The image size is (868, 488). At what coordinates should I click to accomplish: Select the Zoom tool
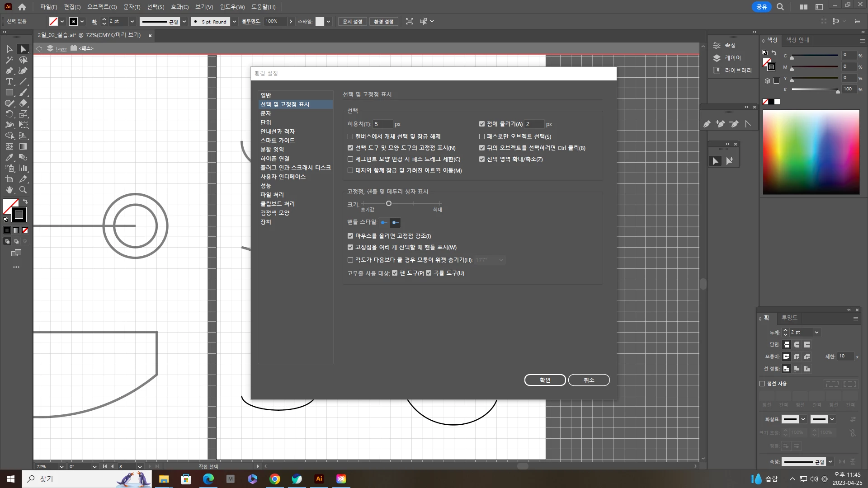click(23, 190)
